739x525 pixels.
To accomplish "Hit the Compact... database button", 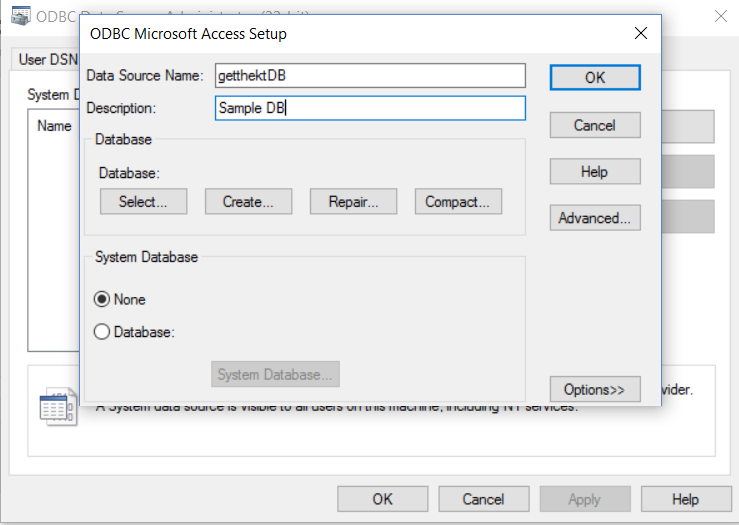I will (457, 201).
